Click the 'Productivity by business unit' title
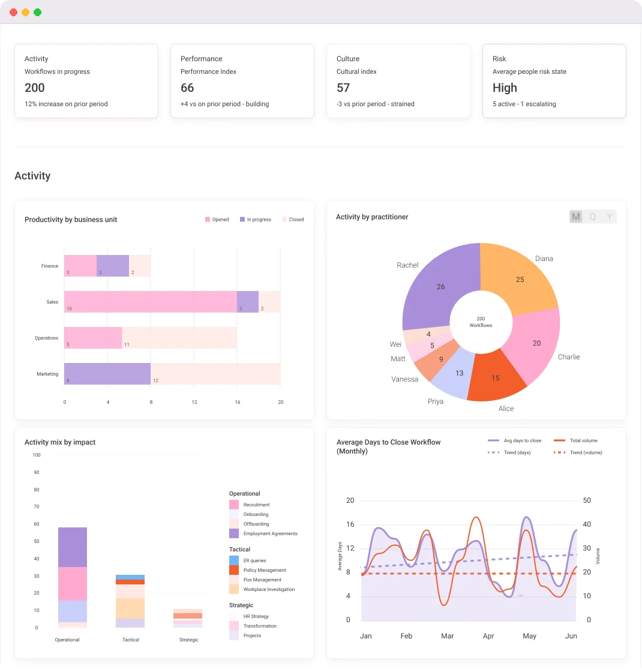 pyautogui.click(x=71, y=220)
